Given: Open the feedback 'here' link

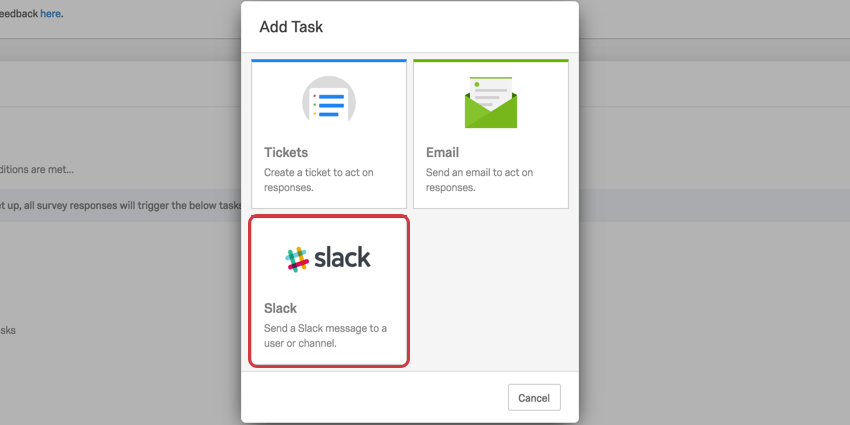Looking at the screenshot, I should tap(50, 14).
